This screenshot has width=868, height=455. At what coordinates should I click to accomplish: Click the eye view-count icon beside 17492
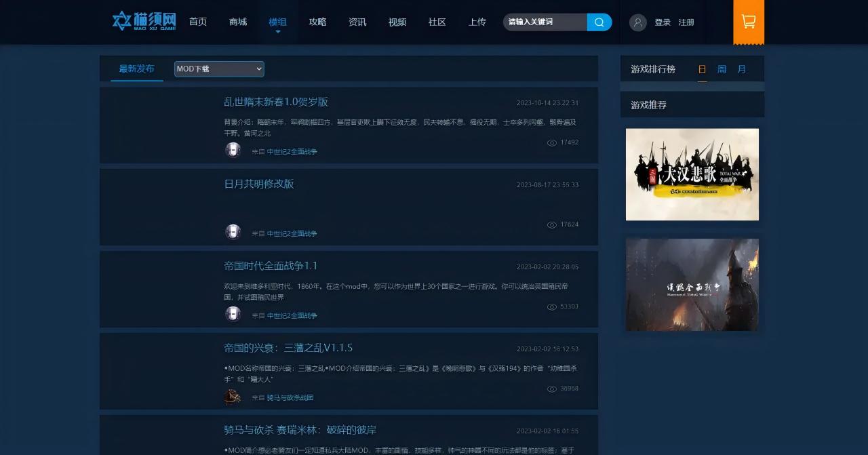click(x=551, y=142)
